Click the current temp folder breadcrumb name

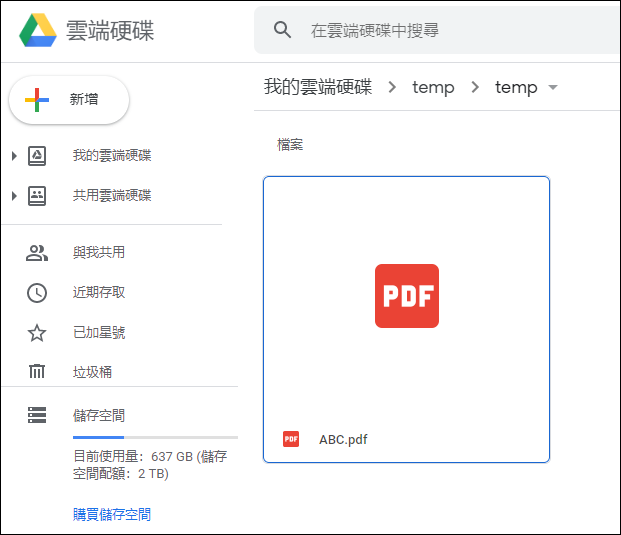tap(516, 88)
